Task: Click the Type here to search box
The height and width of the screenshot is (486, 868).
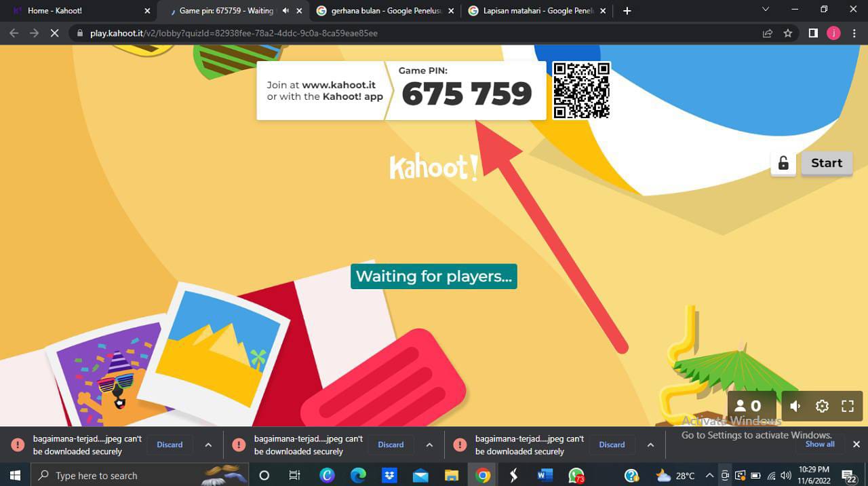Action: click(x=140, y=475)
